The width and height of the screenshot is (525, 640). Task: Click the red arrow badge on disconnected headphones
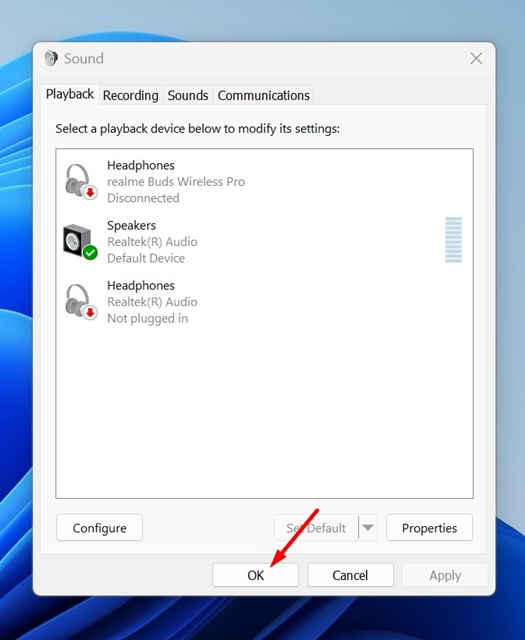click(90, 192)
